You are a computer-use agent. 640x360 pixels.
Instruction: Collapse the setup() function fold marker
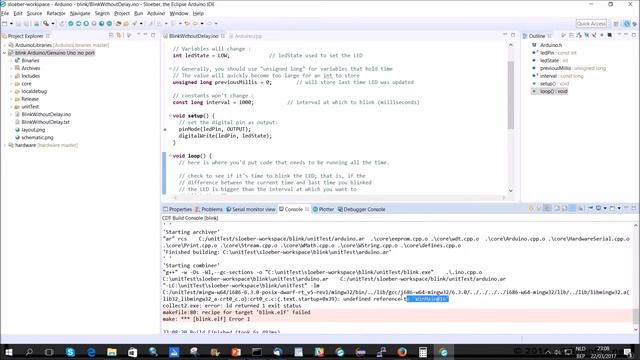click(170, 116)
